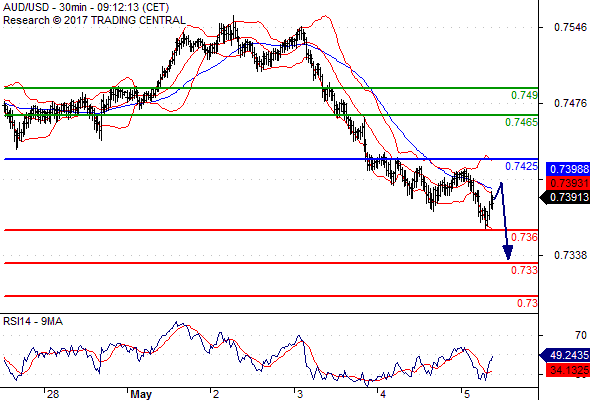
Task: Click the 4 date axis label
Action: (x=383, y=394)
